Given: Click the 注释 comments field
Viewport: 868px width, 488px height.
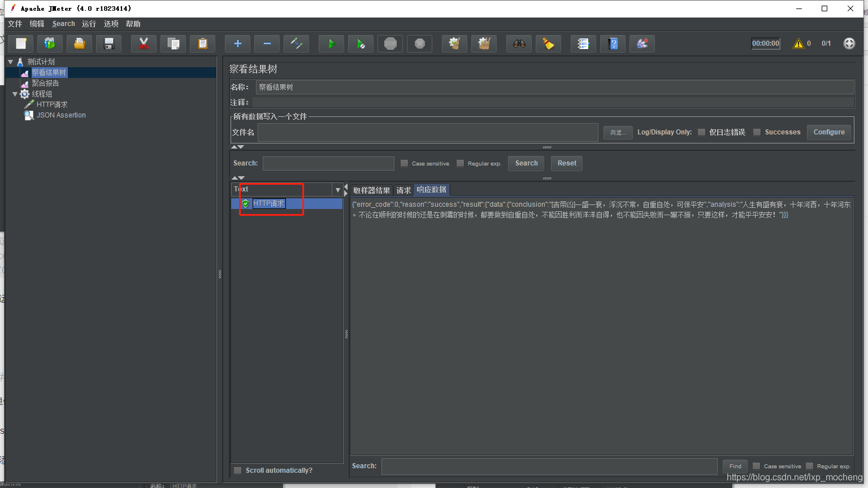Looking at the screenshot, I should [553, 102].
